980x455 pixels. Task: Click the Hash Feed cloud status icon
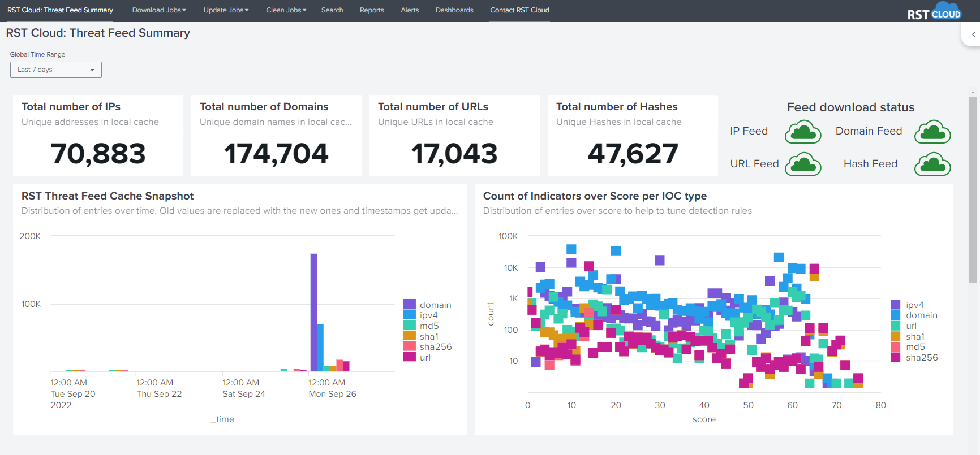(x=932, y=164)
